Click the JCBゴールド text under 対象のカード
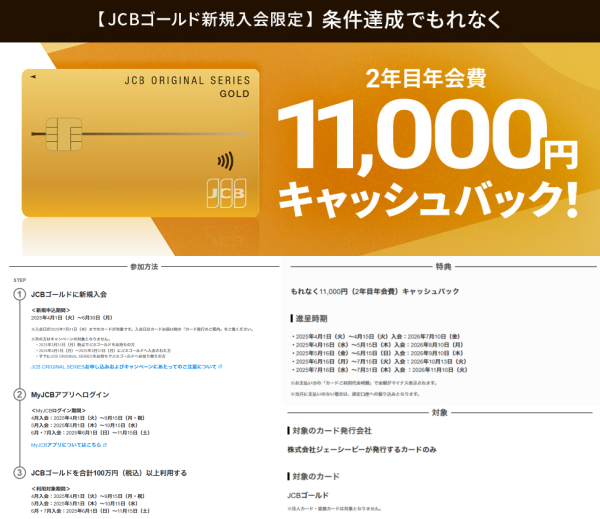600x519 pixels. 308,495
